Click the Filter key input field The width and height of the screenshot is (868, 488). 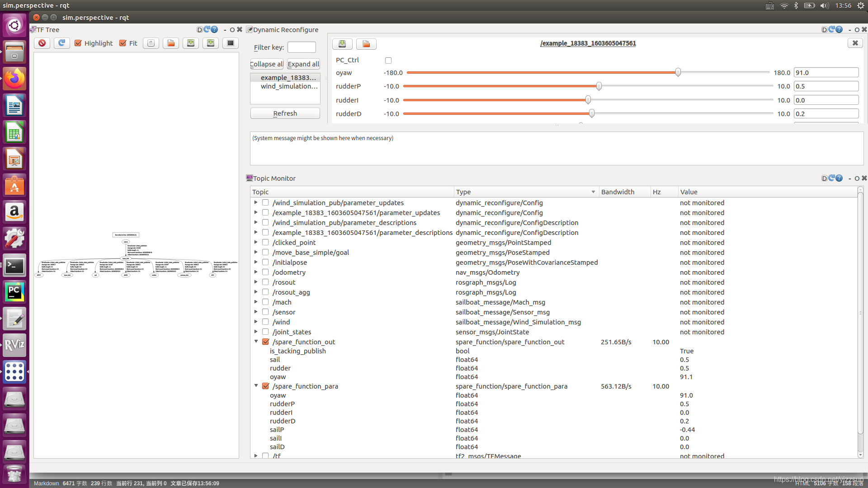[x=302, y=47]
